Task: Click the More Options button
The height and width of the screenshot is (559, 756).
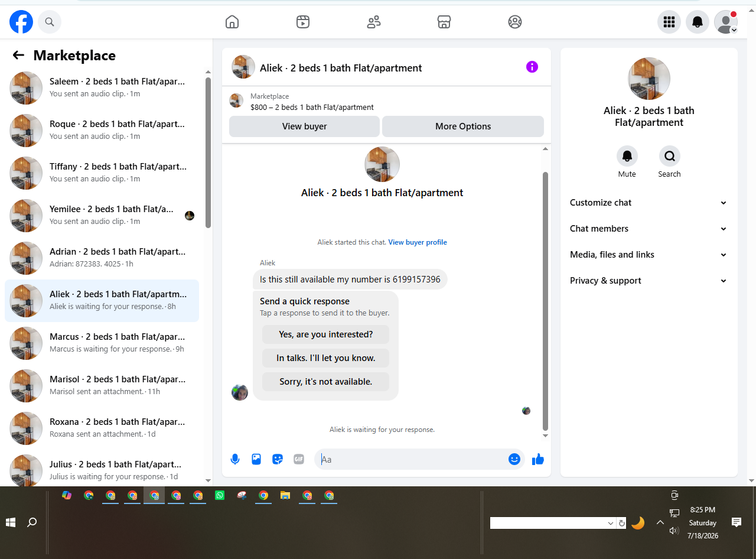Action: (463, 126)
